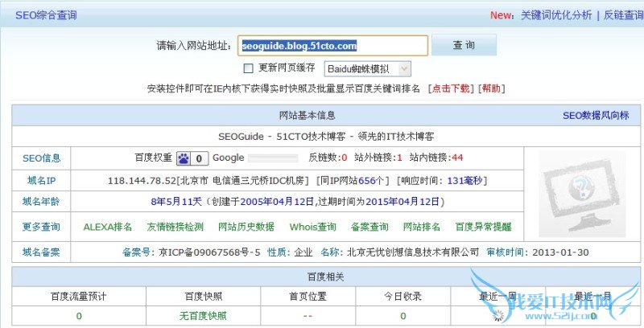Click the 域名IP row label
Screen dimensions: 644x328
(41, 180)
